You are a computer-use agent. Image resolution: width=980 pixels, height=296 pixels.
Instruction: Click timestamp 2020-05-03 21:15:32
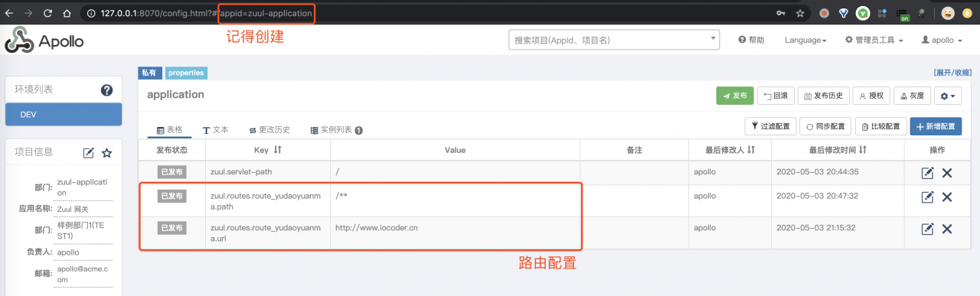click(817, 227)
